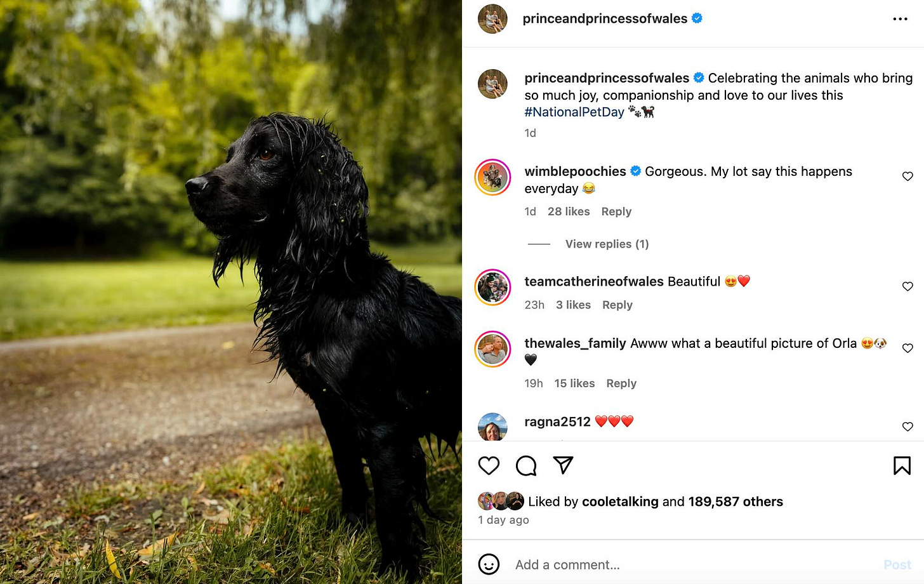
Task: Open the emoji picker smiley icon
Action: pyautogui.click(x=489, y=564)
